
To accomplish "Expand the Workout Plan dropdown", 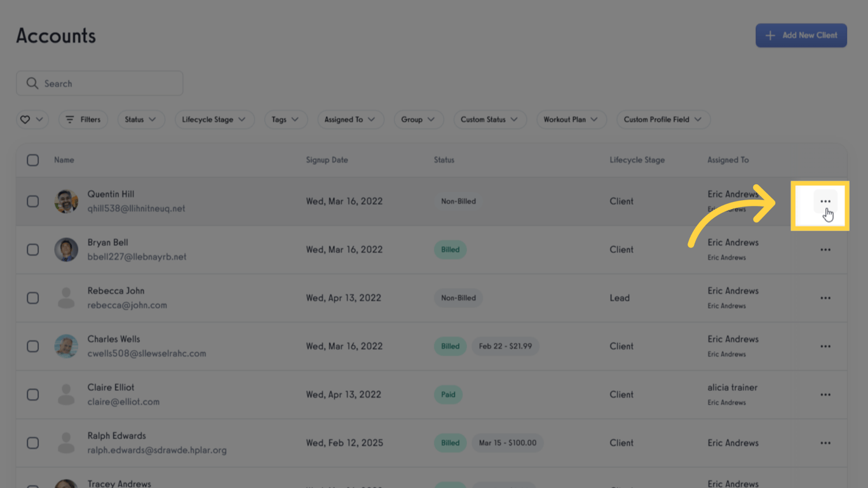I will tap(571, 119).
